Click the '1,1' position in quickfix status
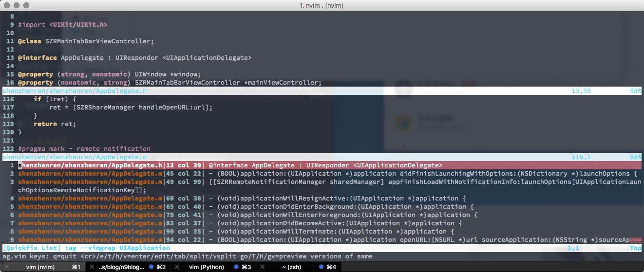644x272 pixels. coord(573,248)
